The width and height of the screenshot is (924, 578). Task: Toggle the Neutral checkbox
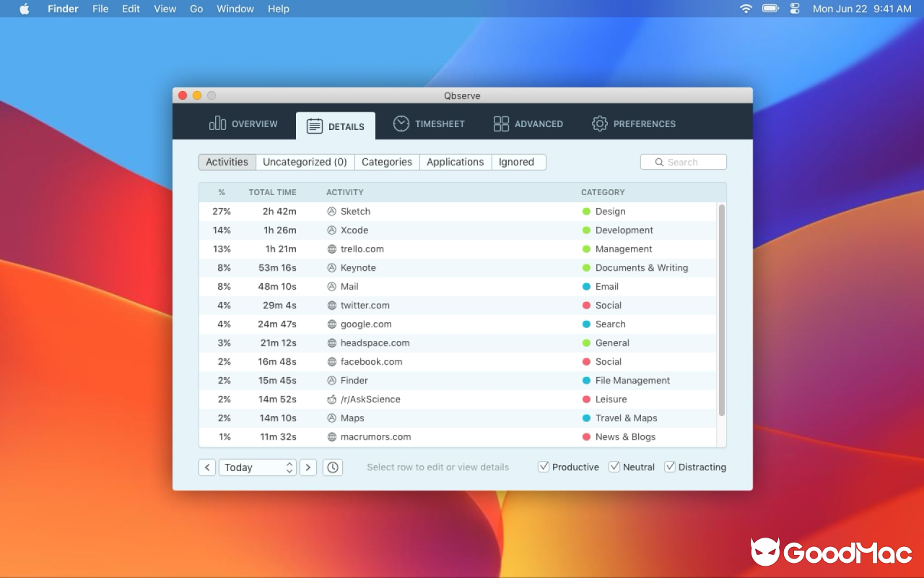(x=614, y=467)
